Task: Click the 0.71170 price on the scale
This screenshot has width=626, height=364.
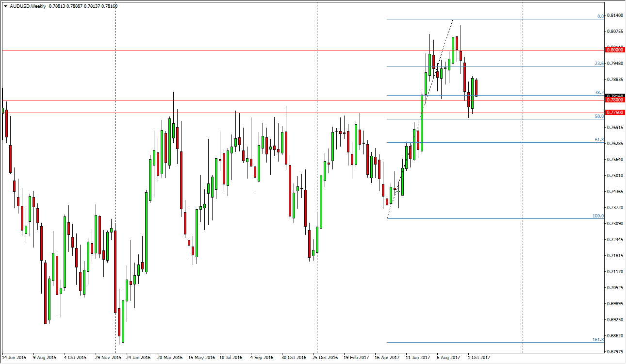Action: pos(616,272)
